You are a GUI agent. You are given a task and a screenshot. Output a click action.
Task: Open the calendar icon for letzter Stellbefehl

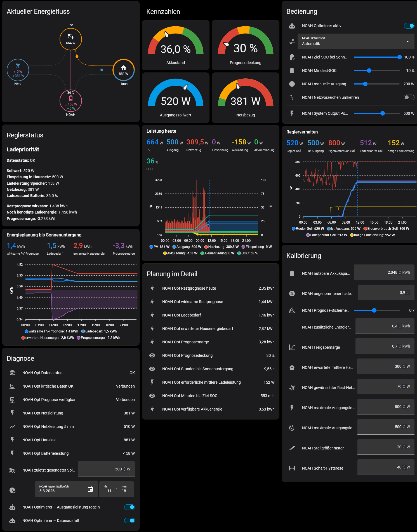(90, 489)
